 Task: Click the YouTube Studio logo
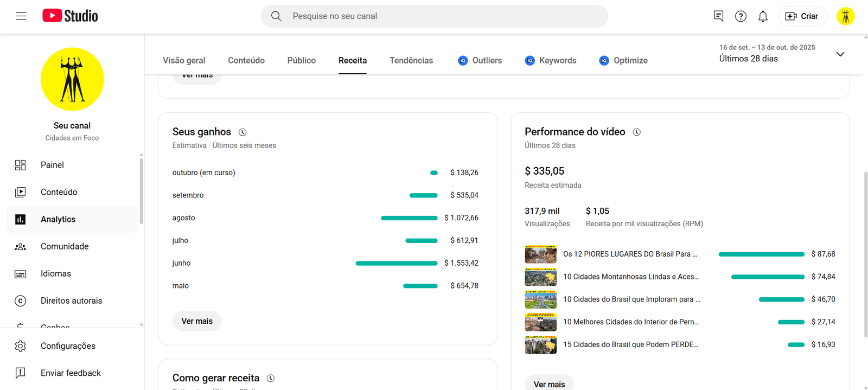click(71, 16)
